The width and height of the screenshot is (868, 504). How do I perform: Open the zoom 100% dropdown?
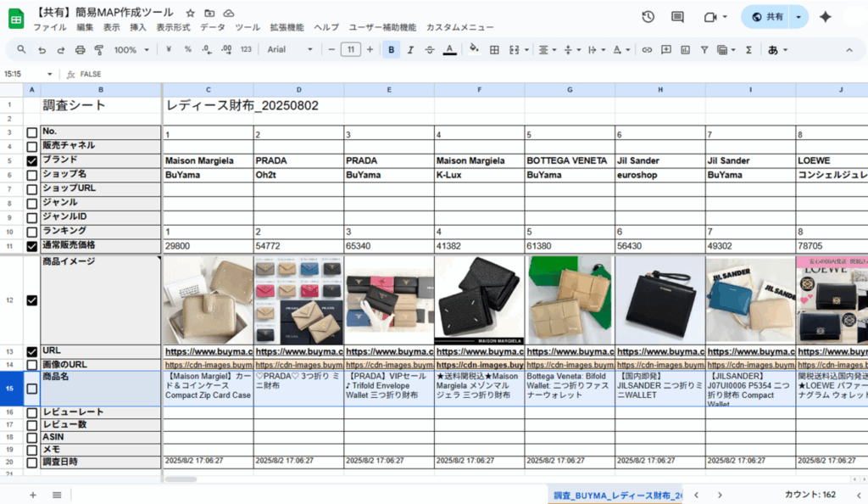pyautogui.click(x=131, y=50)
